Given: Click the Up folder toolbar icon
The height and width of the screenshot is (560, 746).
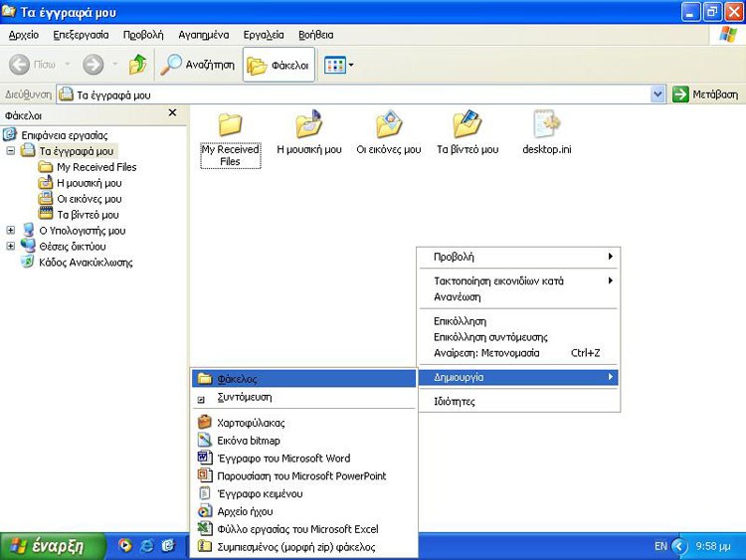Looking at the screenshot, I should tap(138, 65).
